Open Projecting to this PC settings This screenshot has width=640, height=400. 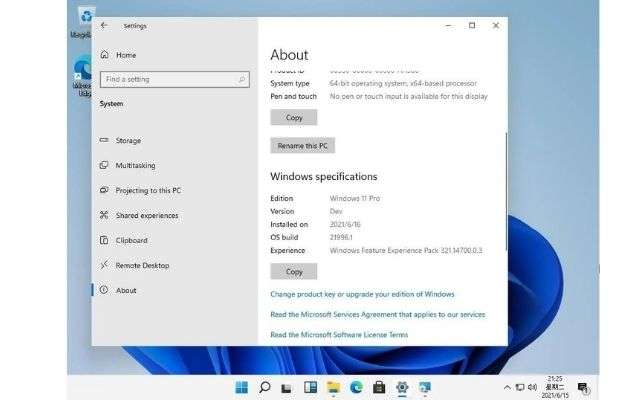point(148,190)
